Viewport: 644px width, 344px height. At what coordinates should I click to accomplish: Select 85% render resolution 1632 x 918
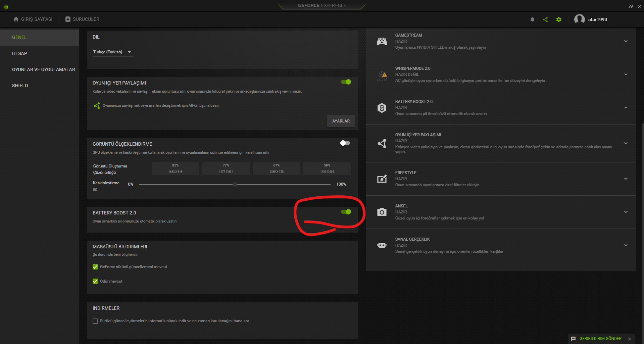pyautogui.click(x=175, y=168)
